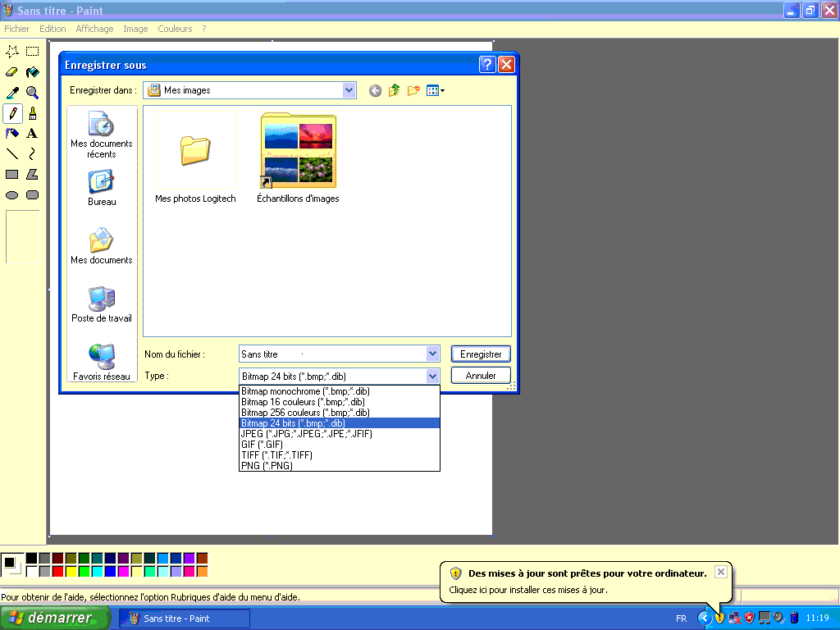
Task: Collapse the Type dropdown arrow
Action: [x=433, y=376]
